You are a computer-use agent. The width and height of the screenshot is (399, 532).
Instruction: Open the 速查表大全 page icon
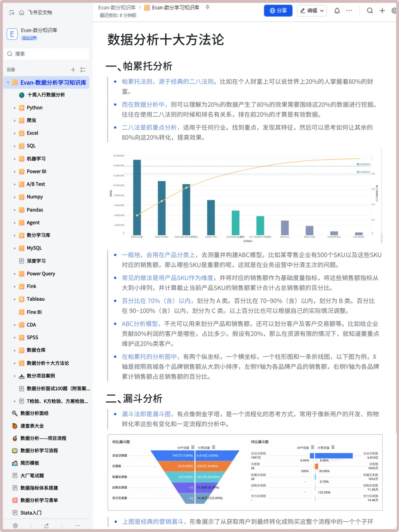[x=15, y=426]
